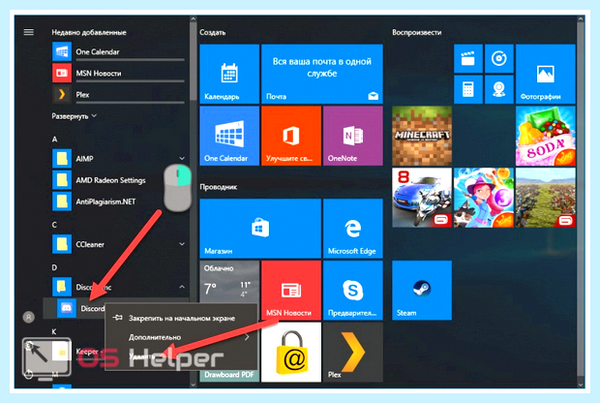Click Развернуть to expand recently added

pyautogui.click(x=74, y=116)
